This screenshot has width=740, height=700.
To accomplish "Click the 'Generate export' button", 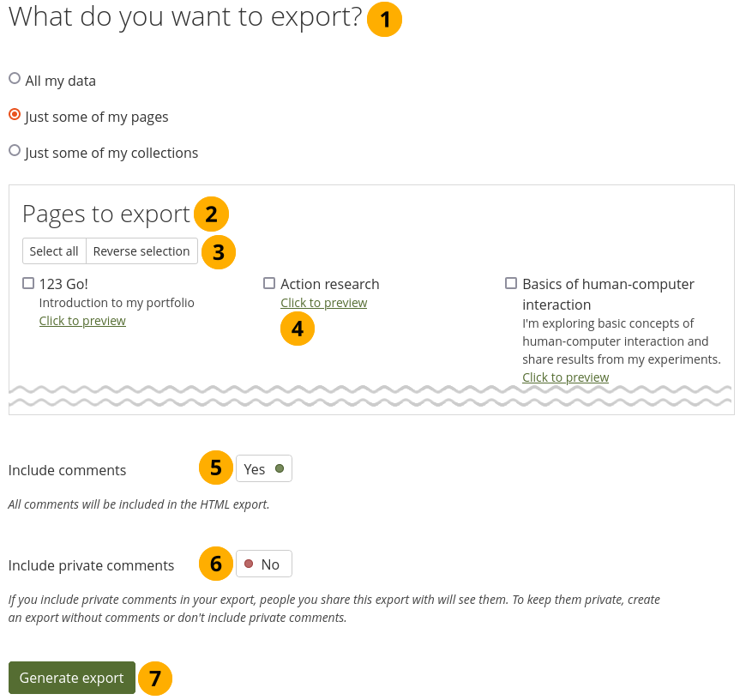I will pyautogui.click(x=72, y=678).
